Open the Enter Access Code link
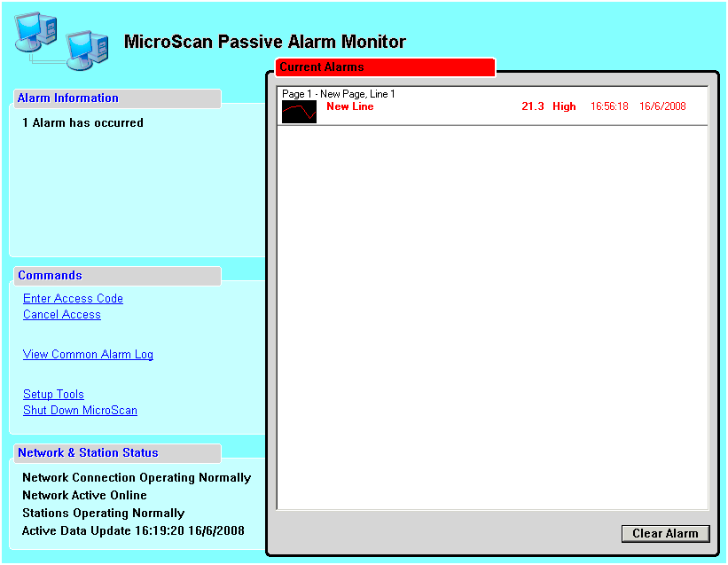This screenshot has height=565, width=728. coord(73,299)
